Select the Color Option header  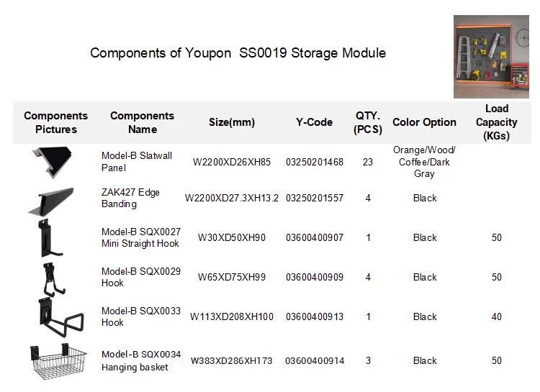(x=424, y=122)
